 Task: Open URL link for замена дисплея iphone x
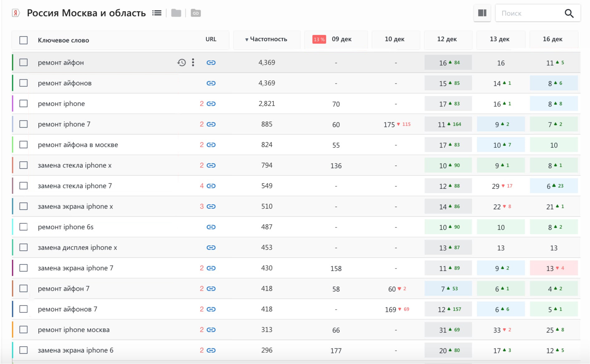pyautogui.click(x=211, y=248)
